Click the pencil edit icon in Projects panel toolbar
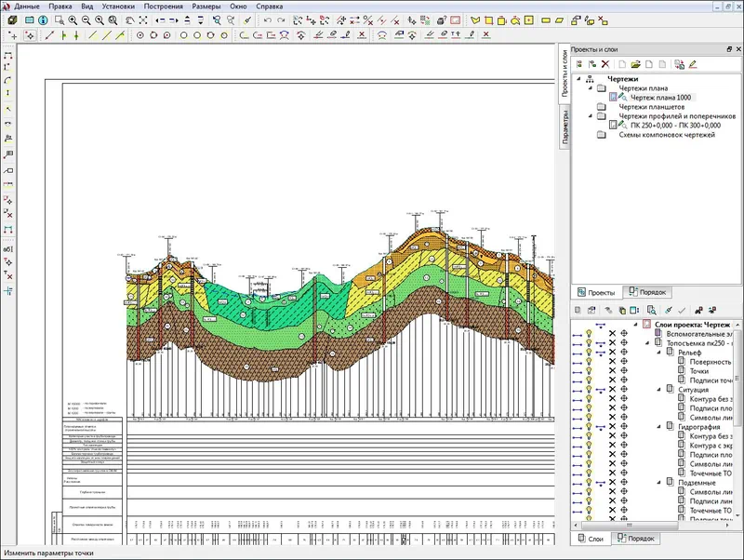The width and height of the screenshot is (744, 560). [692, 64]
